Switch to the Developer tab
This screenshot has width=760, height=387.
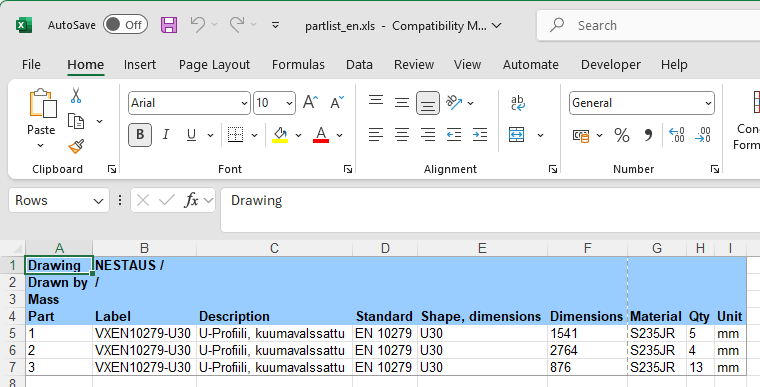click(x=611, y=64)
